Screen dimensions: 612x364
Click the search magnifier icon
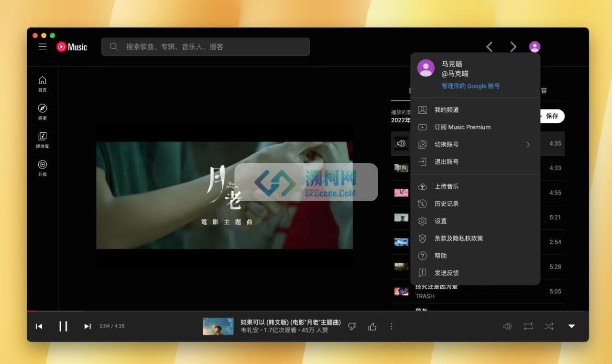(x=114, y=46)
